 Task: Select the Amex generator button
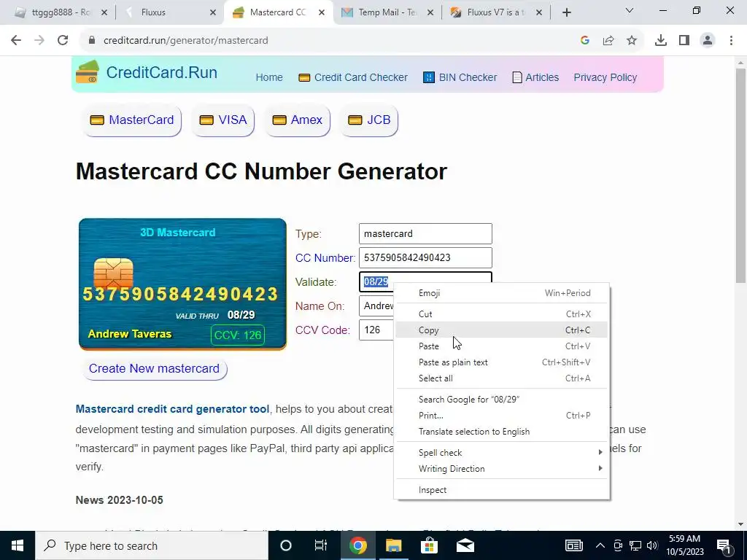298,120
